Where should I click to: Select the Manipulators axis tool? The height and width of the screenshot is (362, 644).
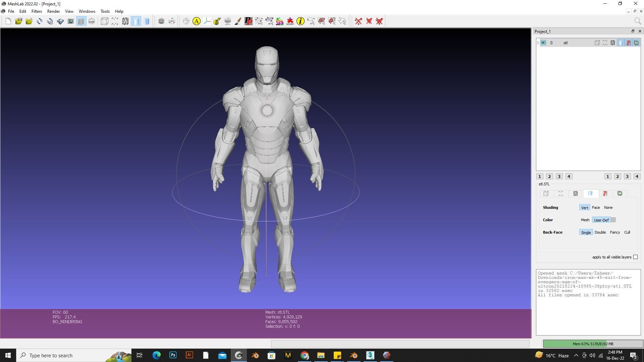[207, 21]
